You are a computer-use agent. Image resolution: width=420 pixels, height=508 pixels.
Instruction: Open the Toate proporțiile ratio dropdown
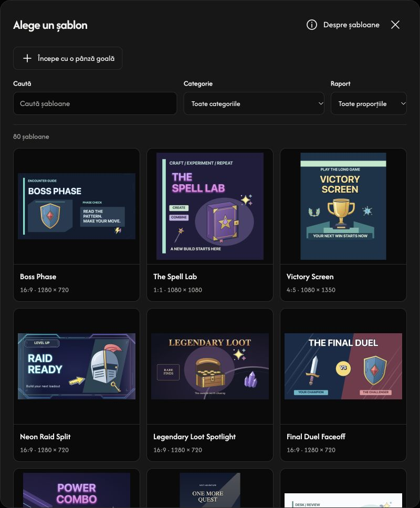pyautogui.click(x=369, y=104)
